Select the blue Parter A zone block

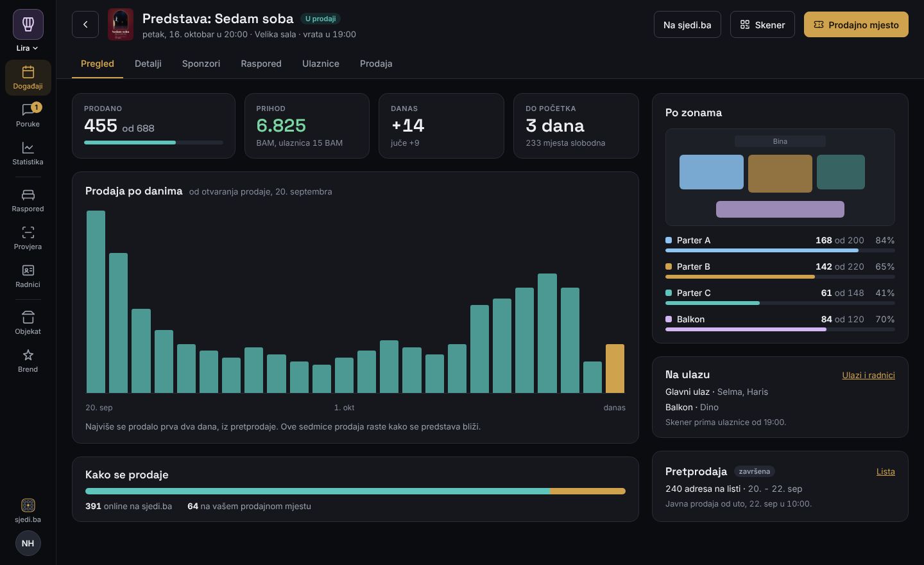(712, 172)
